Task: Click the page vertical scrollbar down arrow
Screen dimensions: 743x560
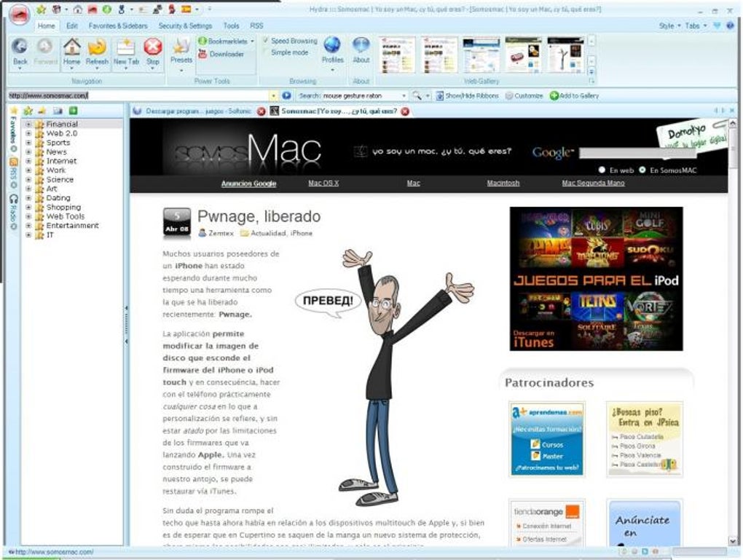Action: pos(733,540)
